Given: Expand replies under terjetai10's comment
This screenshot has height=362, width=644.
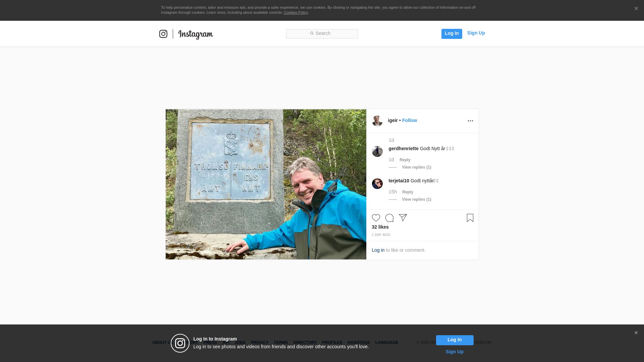Looking at the screenshot, I should [x=416, y=199].
